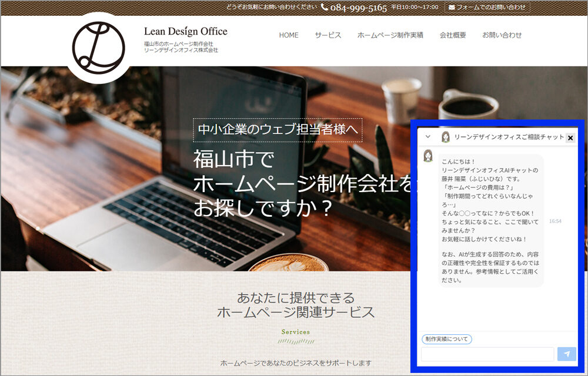Click the avatar beside the chat message

[428, 156]
